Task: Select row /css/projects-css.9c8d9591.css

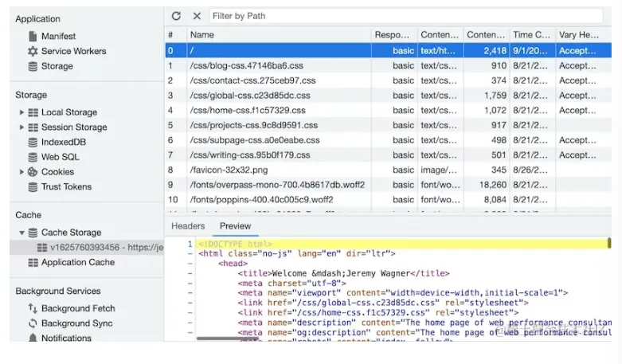Action: pos(388,125)
